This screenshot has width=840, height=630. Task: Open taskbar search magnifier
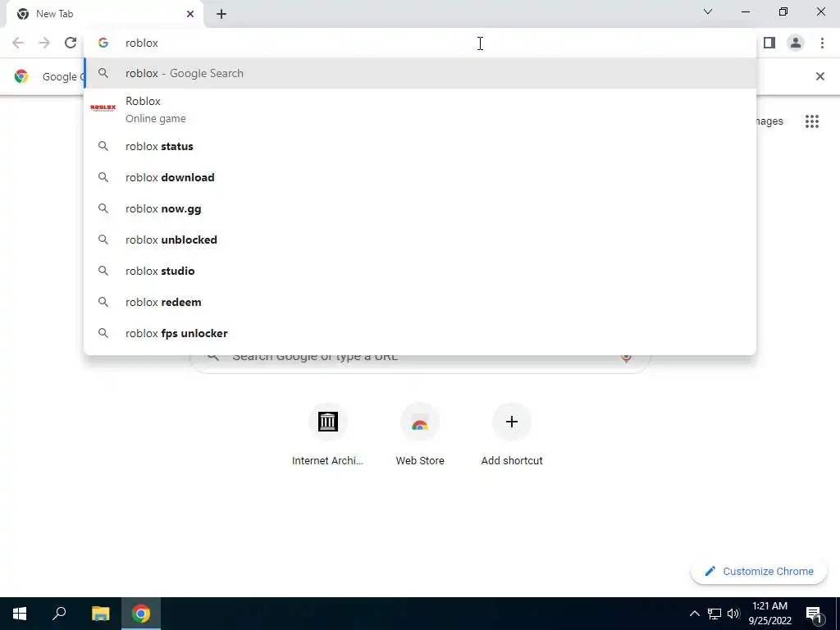[x=59, y=614]
